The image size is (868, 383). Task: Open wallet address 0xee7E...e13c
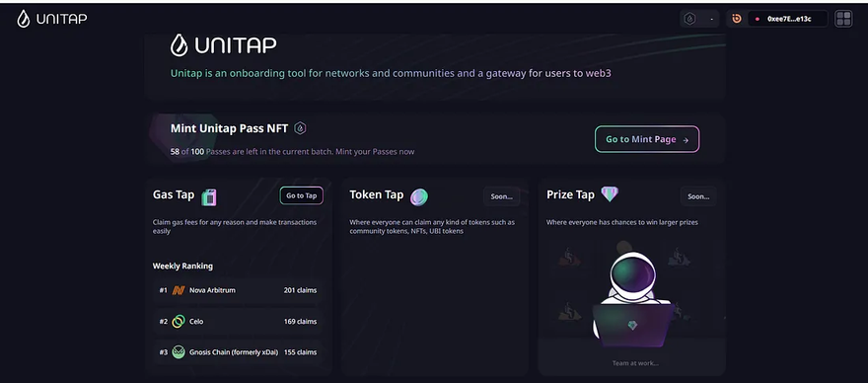click(788, 19)
